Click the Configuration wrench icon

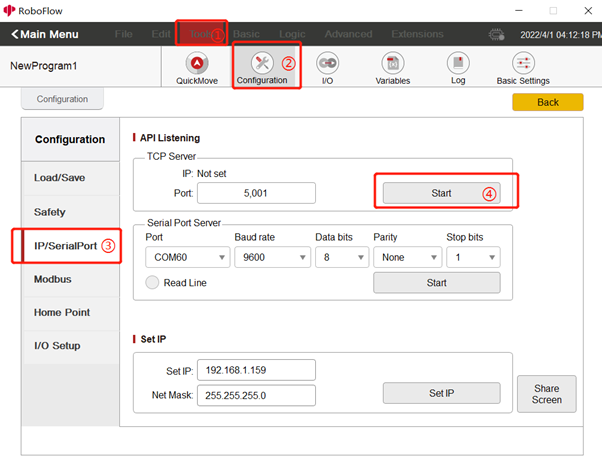262,64
